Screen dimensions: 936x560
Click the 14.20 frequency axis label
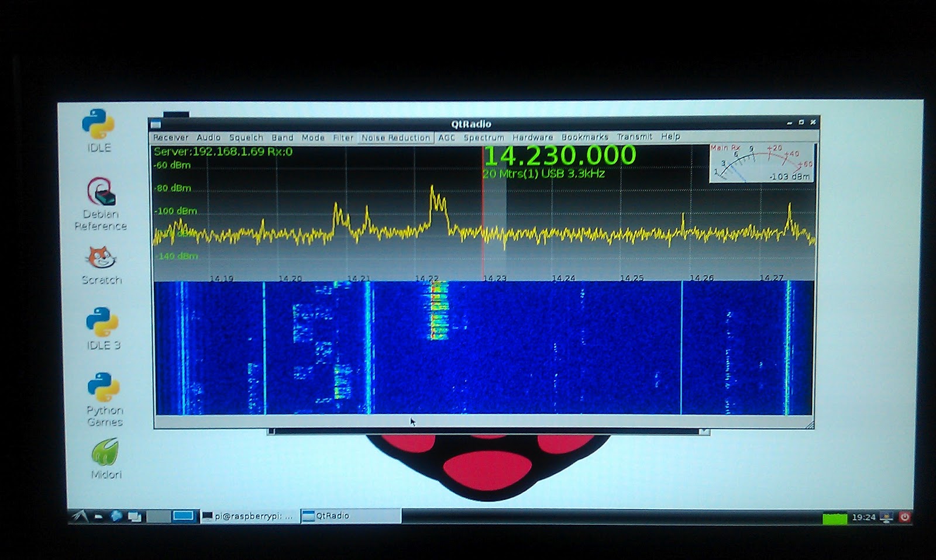(290, 278)
